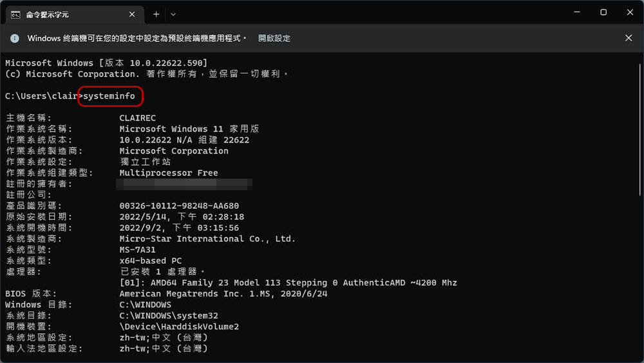Close the 命令提示字元 tab
The height and width of the screenshot is (363, 644).
coord(133,14)
